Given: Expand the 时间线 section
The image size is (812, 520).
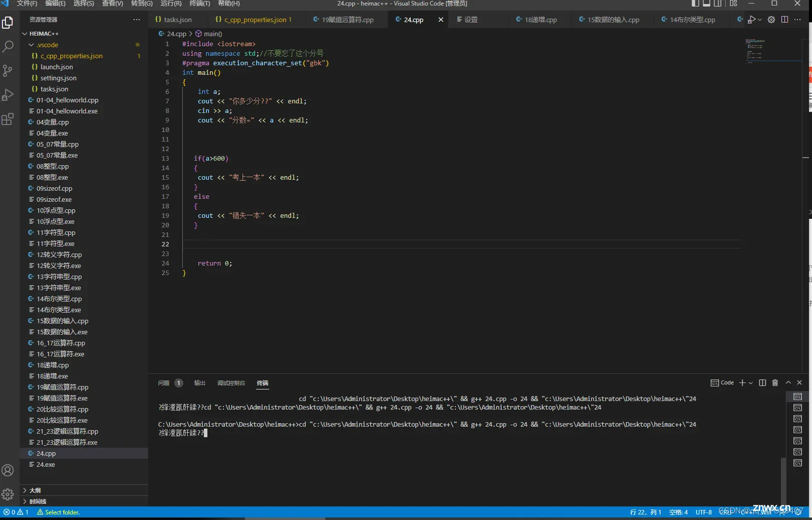Looking at the screenshot, I should tap(84, 501).
